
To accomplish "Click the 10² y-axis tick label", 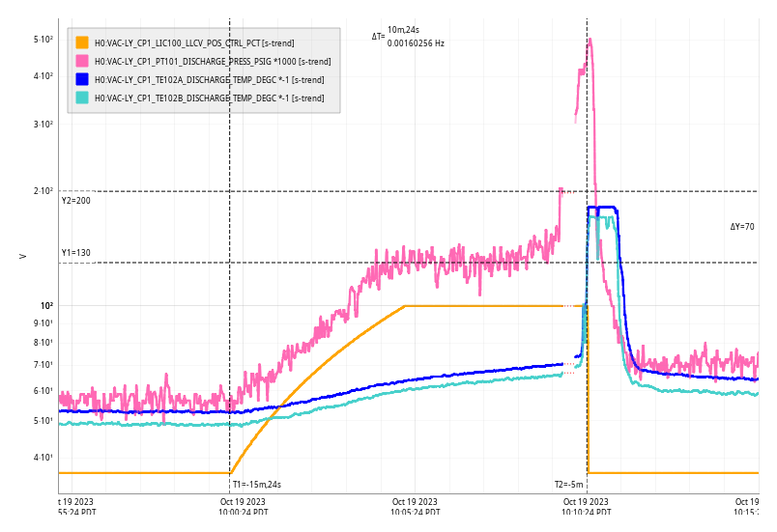I will (x=45, y=306).
